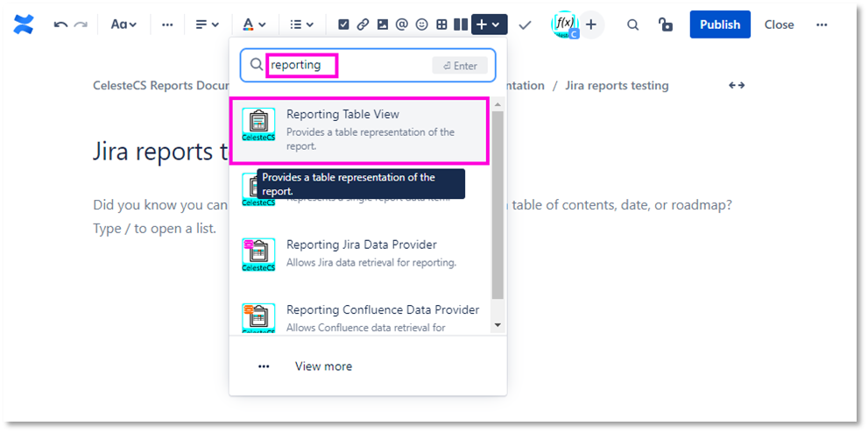Insert an emoji
Screen dimensions: 868x433
pos(422,25)
